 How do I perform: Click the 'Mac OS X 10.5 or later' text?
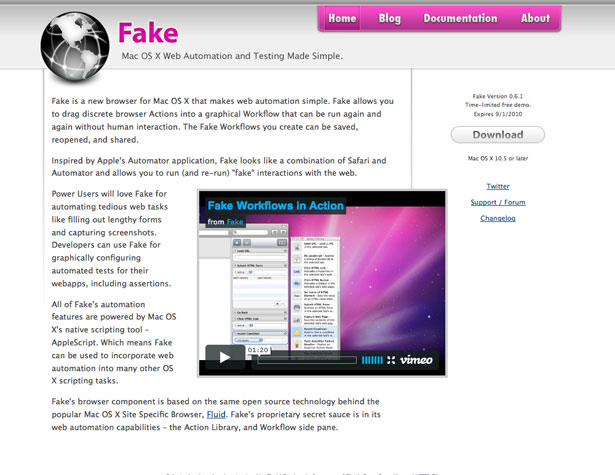tap(498, 158)
